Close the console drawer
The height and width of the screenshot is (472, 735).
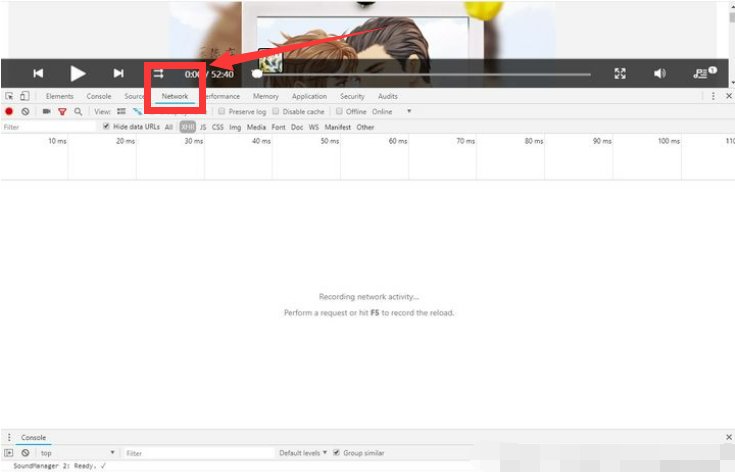coord(729,437)
